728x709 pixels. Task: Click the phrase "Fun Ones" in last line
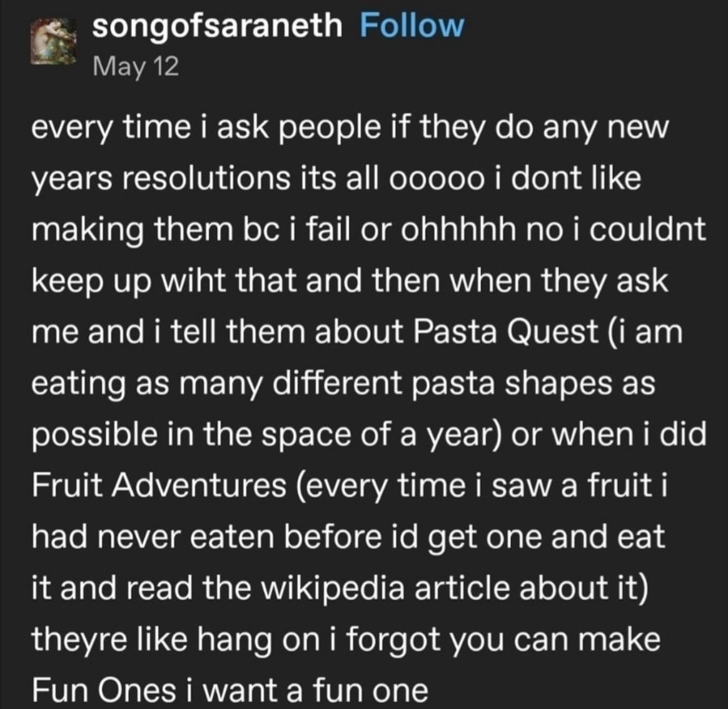point(104,690)
